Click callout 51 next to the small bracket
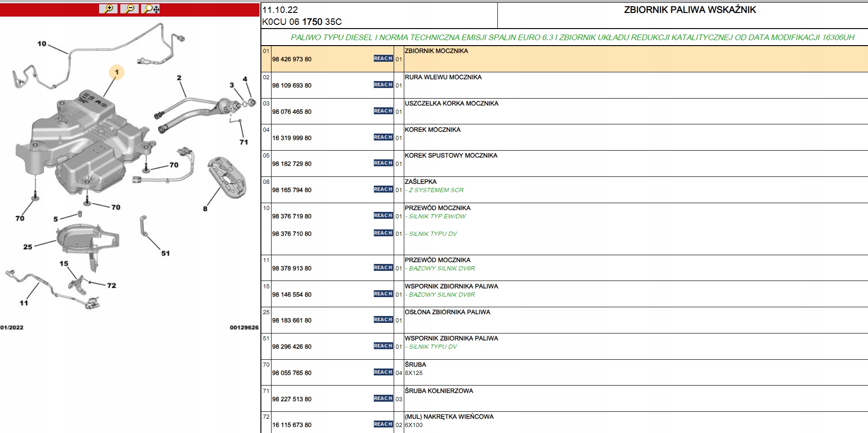 [x=165, y=253]
